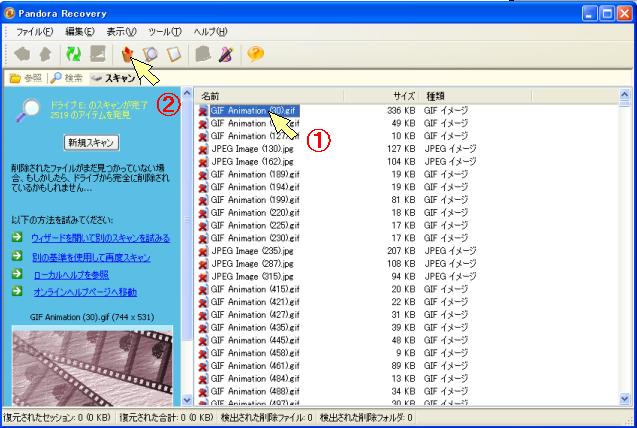Select file GIF Animation (225).gif
This screenshot has width=637, height=428.
click(x=255, y=225)
